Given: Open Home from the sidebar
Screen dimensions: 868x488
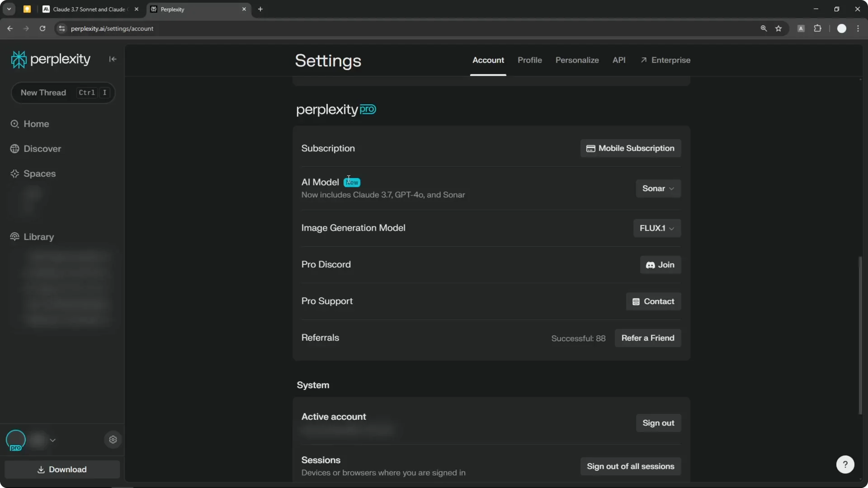Looking at the screenshot, I should pyautogui.click(x=36, y=124).
